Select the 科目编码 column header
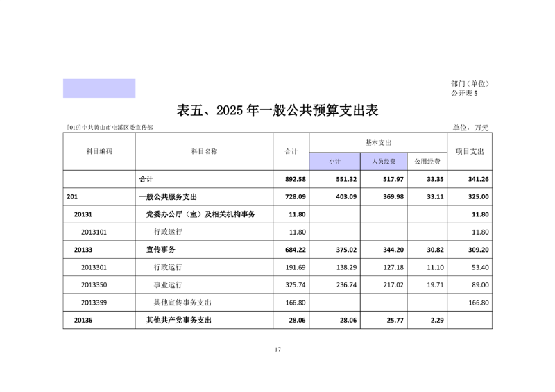This screenshot has height=392, width=555. coord(99,151)
